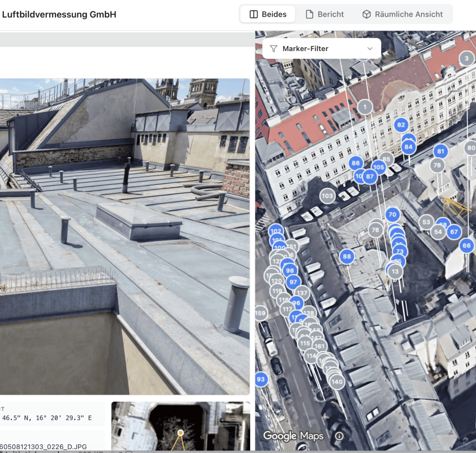Open the Bericht tab
The height and width of the screenshot is (453, 476).
tap(325, 14)
